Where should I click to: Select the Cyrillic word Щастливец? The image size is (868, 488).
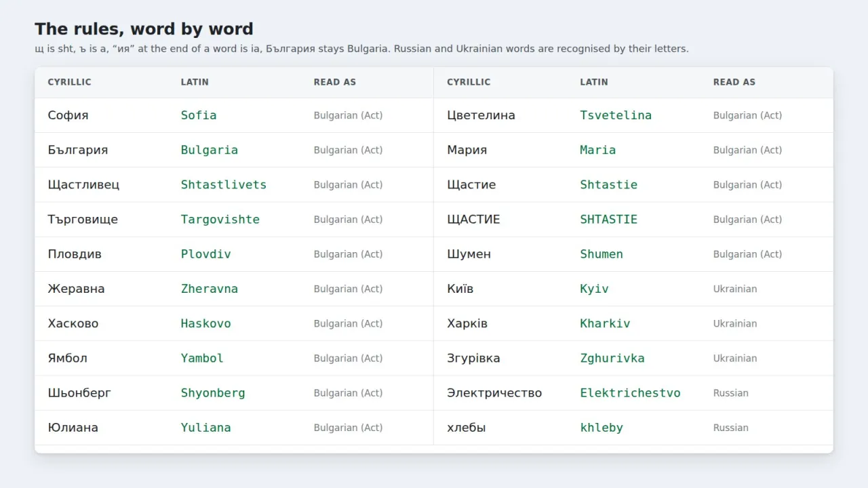83,184
